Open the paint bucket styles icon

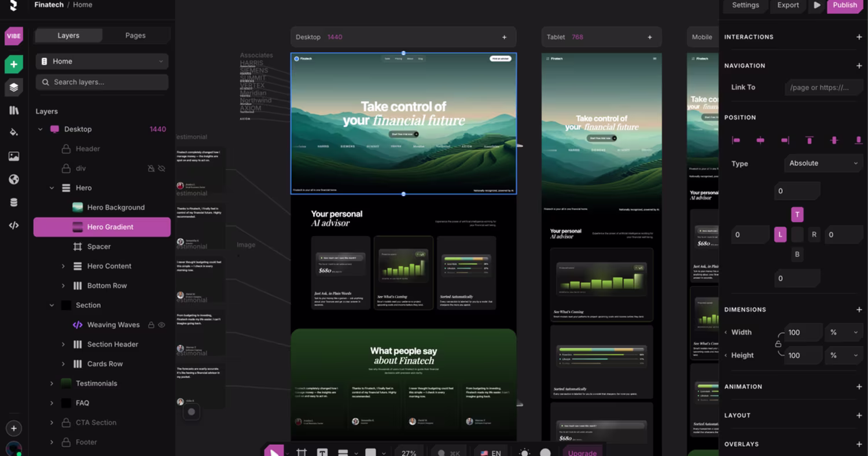click(x=14, y=133)
